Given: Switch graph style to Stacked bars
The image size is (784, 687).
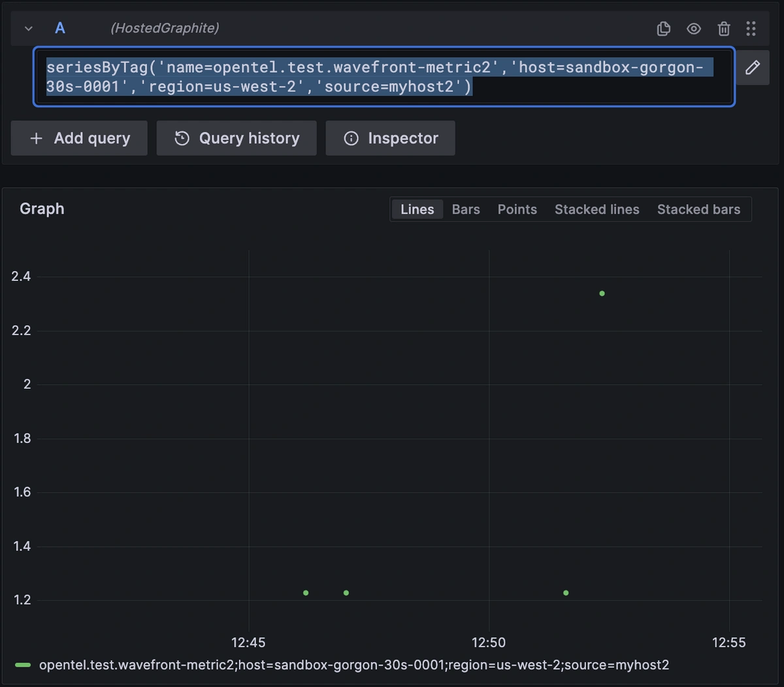Looking at the screenshot, I should pos(699,209).
